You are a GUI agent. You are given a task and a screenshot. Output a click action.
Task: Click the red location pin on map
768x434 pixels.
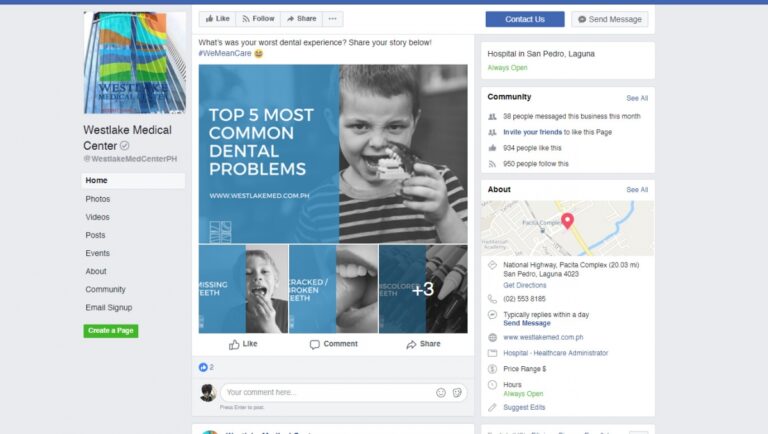[x=567, y=221]
